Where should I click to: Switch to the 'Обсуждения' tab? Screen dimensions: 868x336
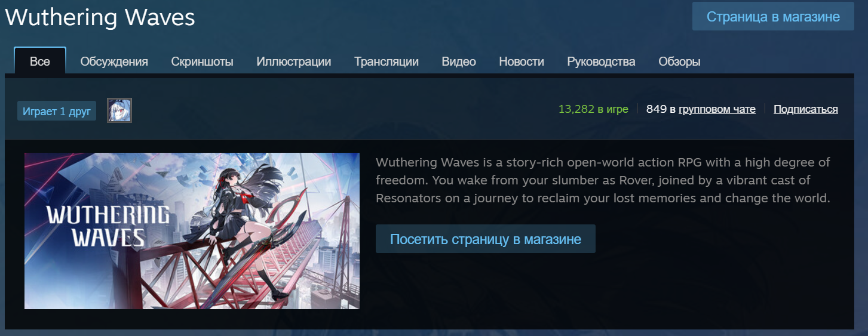114,61
